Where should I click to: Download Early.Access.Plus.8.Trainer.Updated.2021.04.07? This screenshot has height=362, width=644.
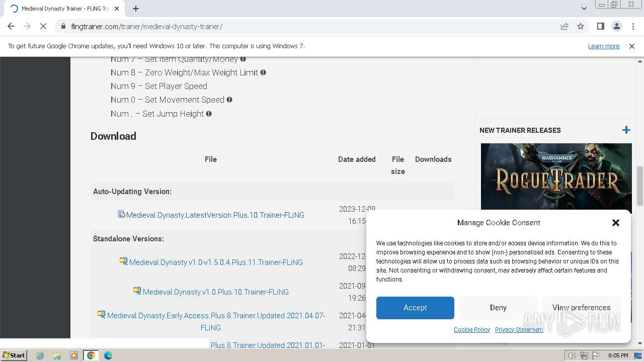(x=216, y=321)
